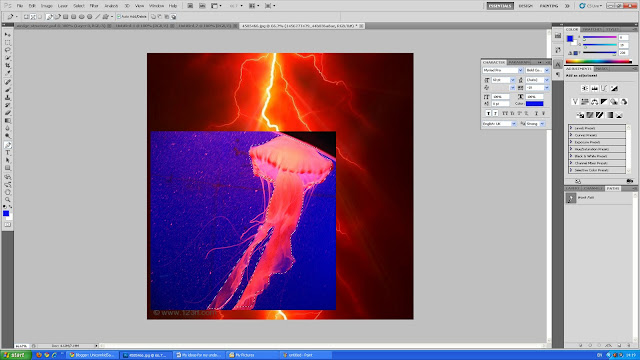
Task: Open the anti-aliasing Strong dropdown
Action: [542, 124]
